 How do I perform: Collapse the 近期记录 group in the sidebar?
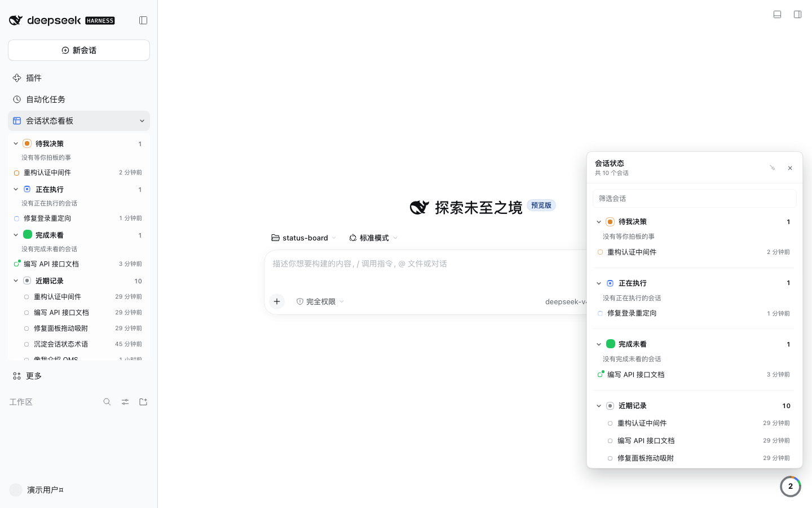coord(16,281)
